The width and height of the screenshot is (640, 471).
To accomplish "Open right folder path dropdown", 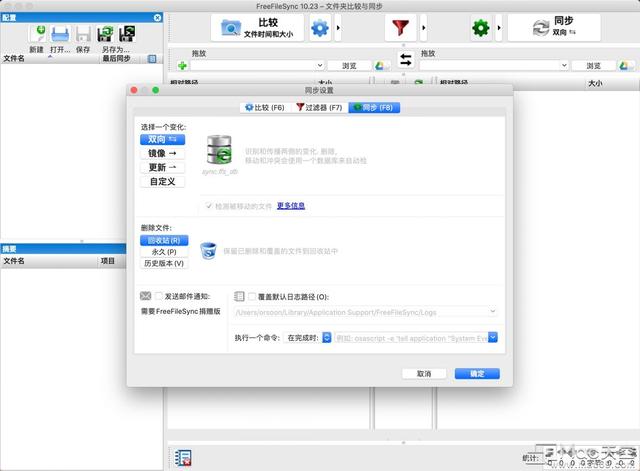I will (564, 65).
